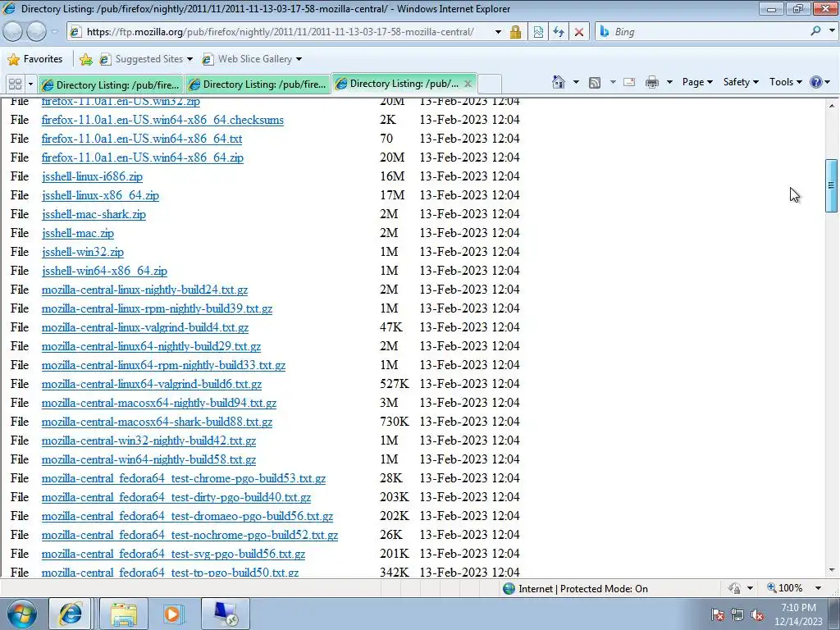Image resolution: width=840 pixels, height=630 pixels.
Task: Click the Help question mark icon
Action: point(816,82)
